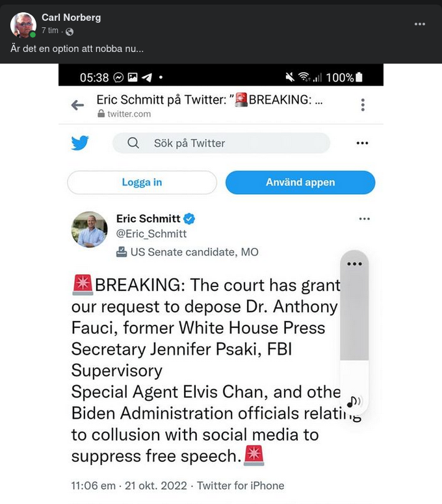
Task: Open Eric Schmitt's avatar photo
Action: (x=89, y=229)
